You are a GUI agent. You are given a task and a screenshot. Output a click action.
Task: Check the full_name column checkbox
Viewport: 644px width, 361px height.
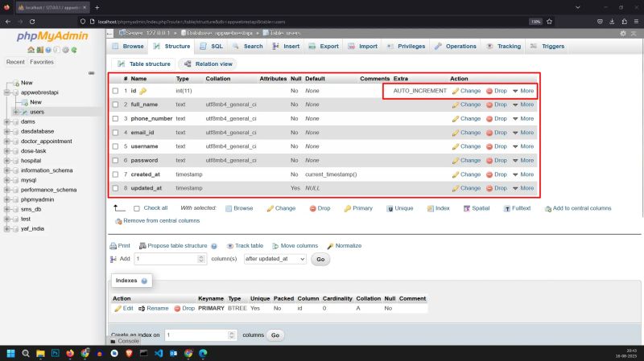click(x=115, y=105)
